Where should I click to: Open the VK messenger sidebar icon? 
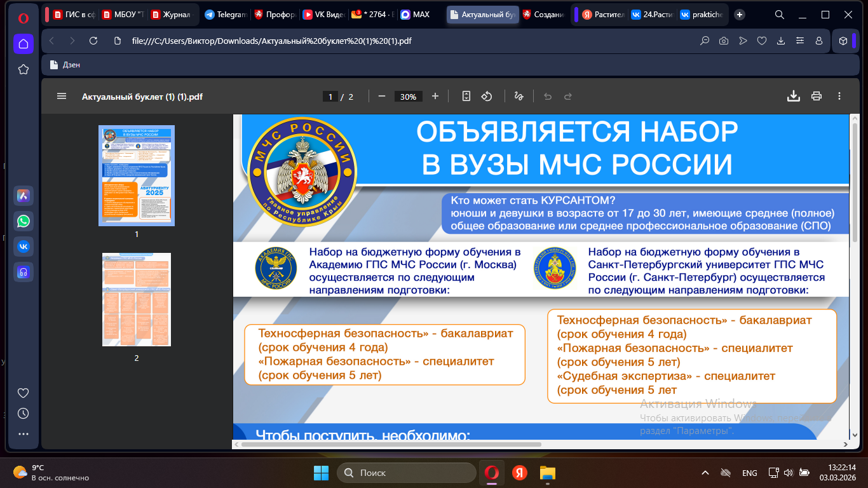(x=24, y=247)
